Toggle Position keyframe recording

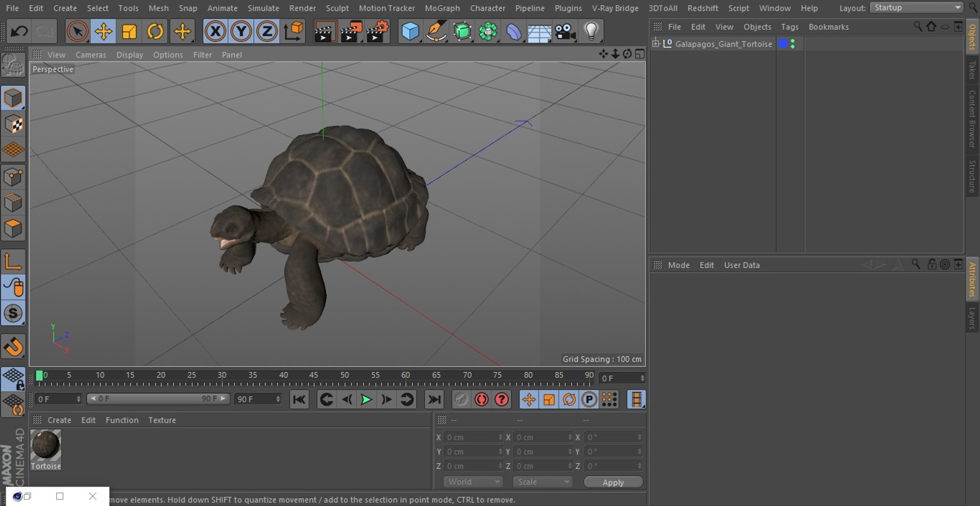(x=529, y=399)
